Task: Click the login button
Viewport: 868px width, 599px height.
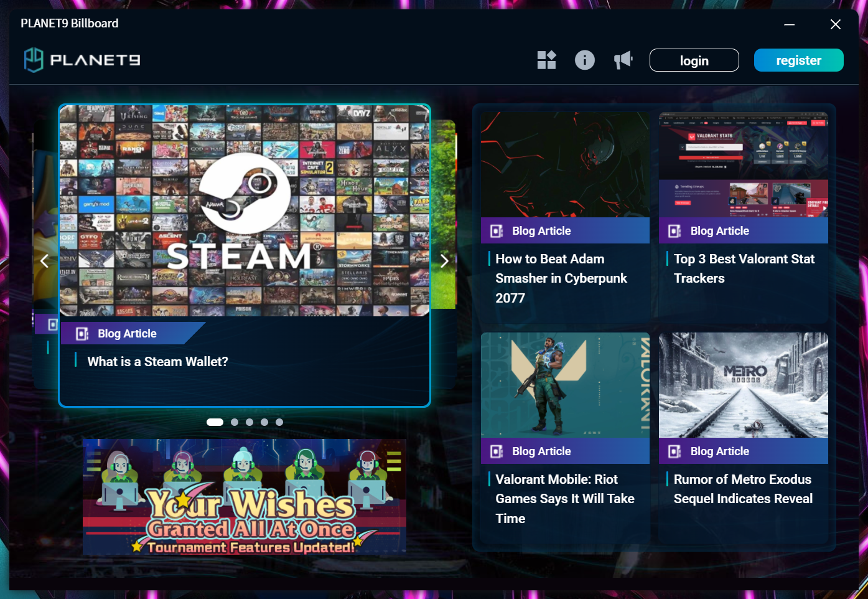Action: [x=694, y=60]
